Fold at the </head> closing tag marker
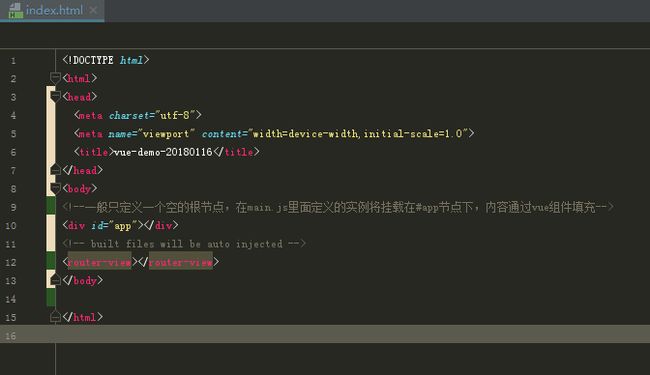Screen dimensions: 650x375 click(55, 170)
